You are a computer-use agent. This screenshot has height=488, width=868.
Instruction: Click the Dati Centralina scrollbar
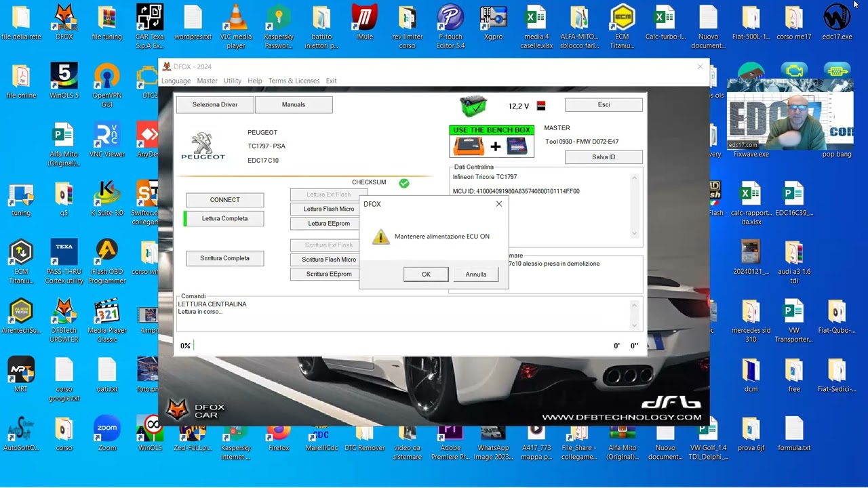click(635, 205)
